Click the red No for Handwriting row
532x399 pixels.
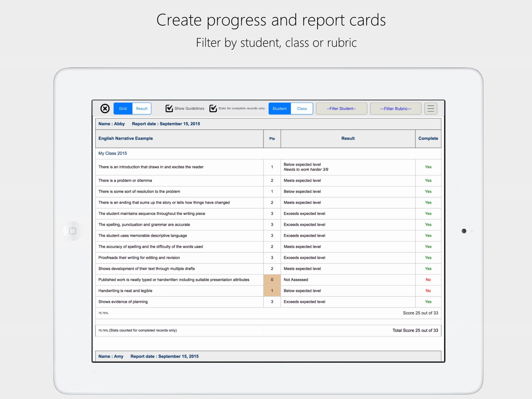428,291
